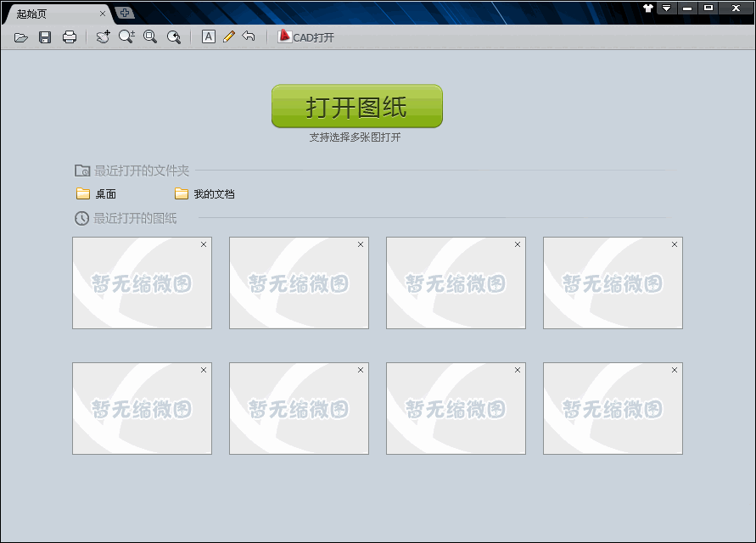Select the pan hand tool
The width and height of the screenshot is (756, 543).
coord(103,37)
